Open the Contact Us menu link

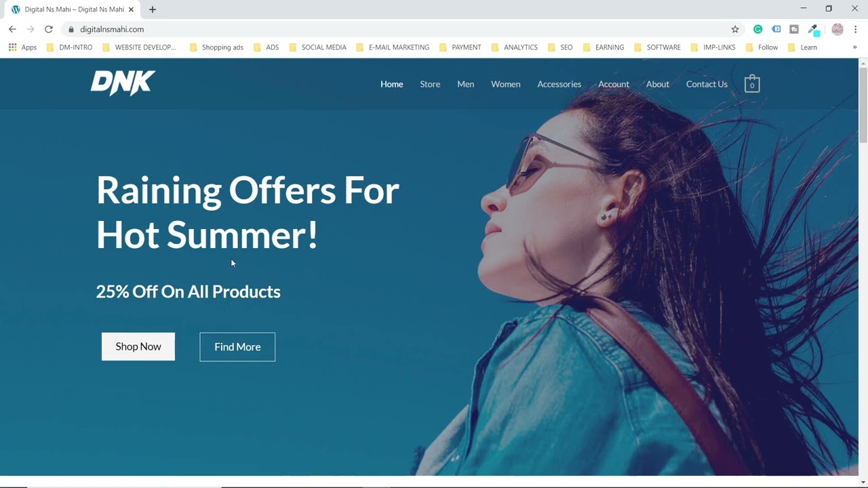tap(707, 84)
